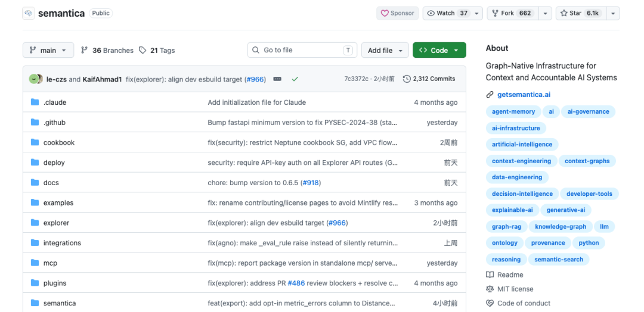The image size is (644, 312).
Task: Click the Code of conduct heart icon
Action: point(490,304)
